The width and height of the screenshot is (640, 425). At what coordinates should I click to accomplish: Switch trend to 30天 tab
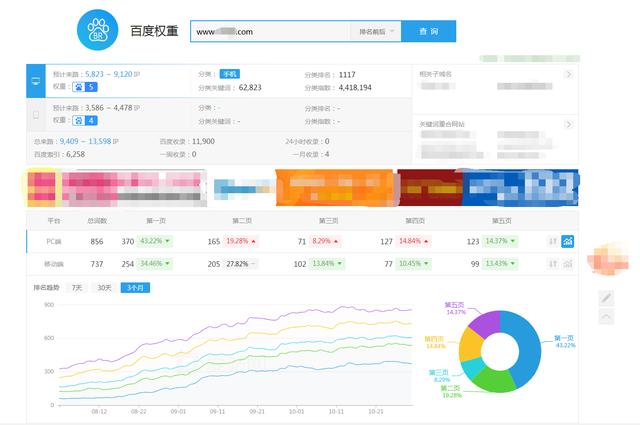(x=104, y=288)
